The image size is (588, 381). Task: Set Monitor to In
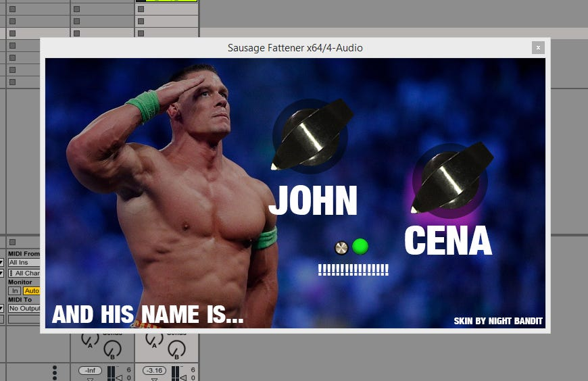pyautogui.click(x=15, y=290)
